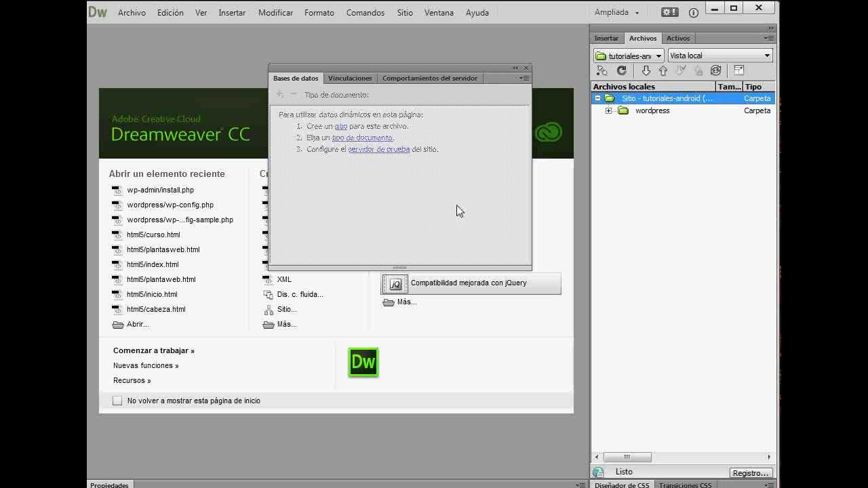Open Recursos » link

(x=132, y=380)
